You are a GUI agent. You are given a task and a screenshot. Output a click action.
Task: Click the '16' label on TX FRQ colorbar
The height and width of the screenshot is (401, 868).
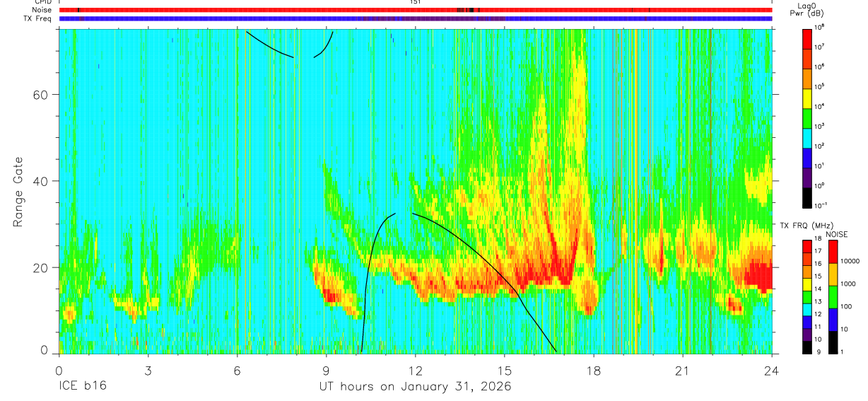coord(819,264)
